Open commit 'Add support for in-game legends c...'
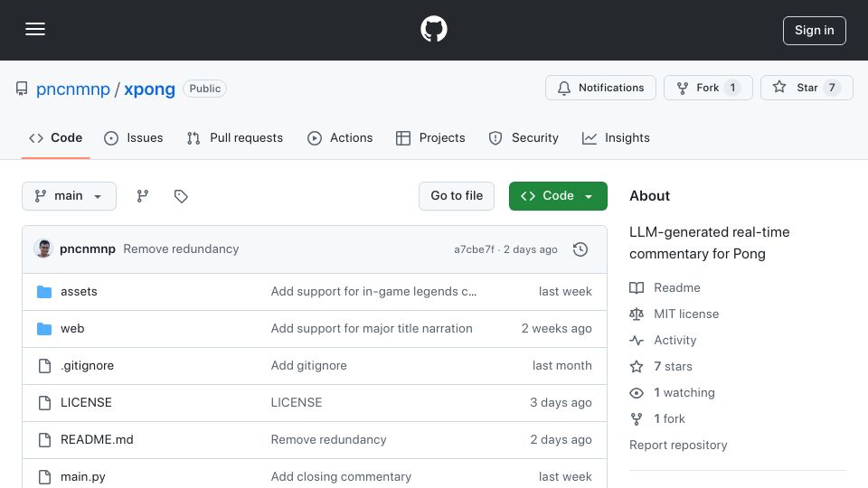This screenshot has width=868, height=488. [373, 292]
